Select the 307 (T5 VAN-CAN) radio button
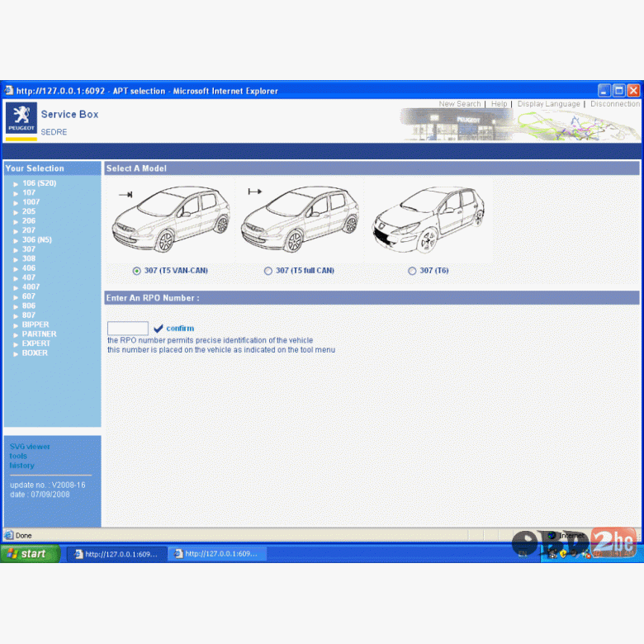 pyautogui.click(x=137, y=271)
